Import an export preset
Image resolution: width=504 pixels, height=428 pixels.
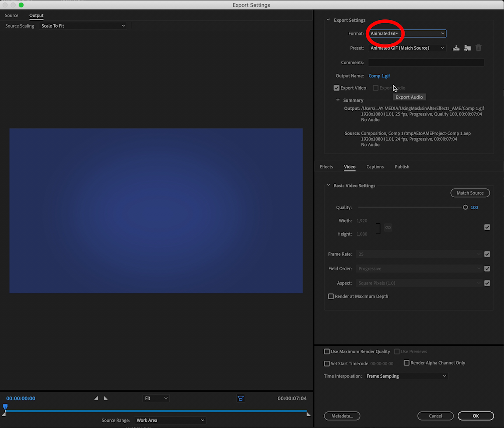[x=467, y=48]
